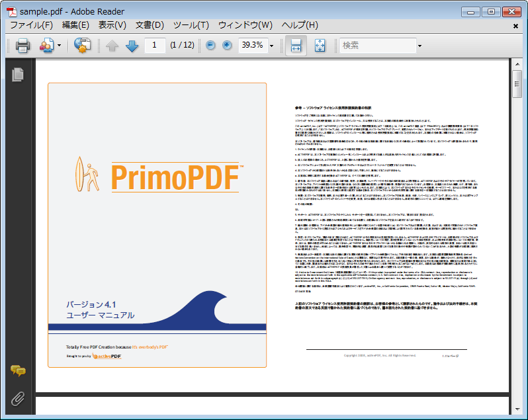Image resolution: width=528 pixels, height=420 pixels.
Task: Click the ユーザー マニュアル text
Action: (101, 315)
